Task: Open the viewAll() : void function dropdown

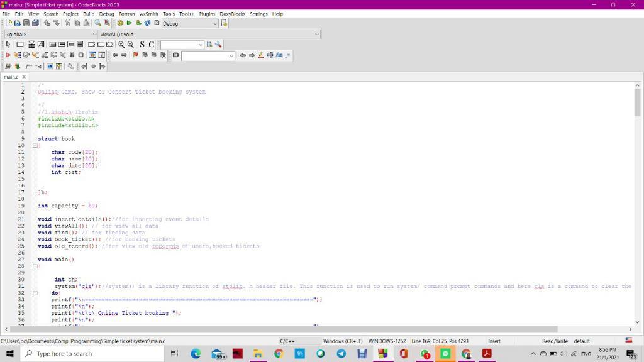Action: pos(316,34)
